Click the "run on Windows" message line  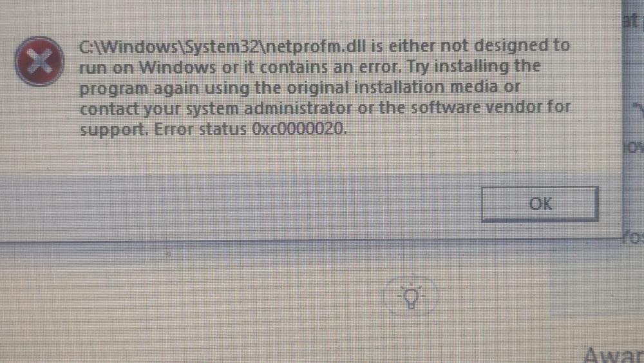(x=310, y=67)
